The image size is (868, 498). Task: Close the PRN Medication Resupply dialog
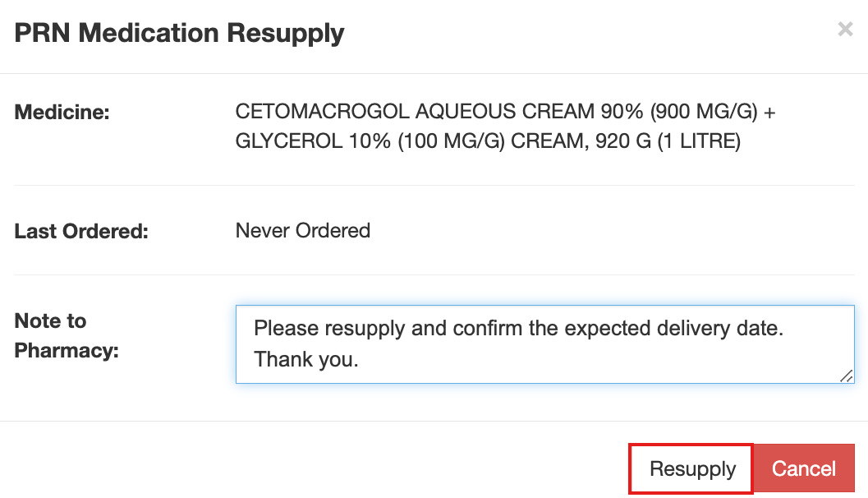coord(844,30)
